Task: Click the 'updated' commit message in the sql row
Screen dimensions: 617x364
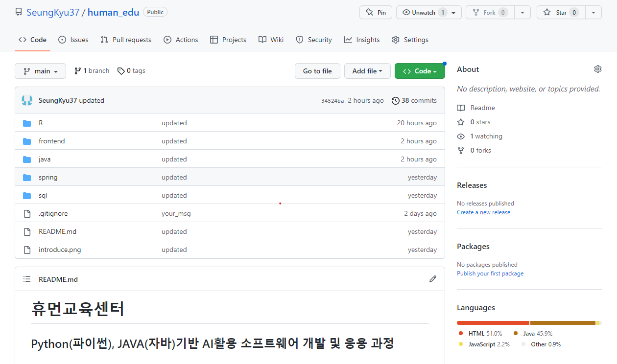Action: pyautogui.click(x=174, y=195)
